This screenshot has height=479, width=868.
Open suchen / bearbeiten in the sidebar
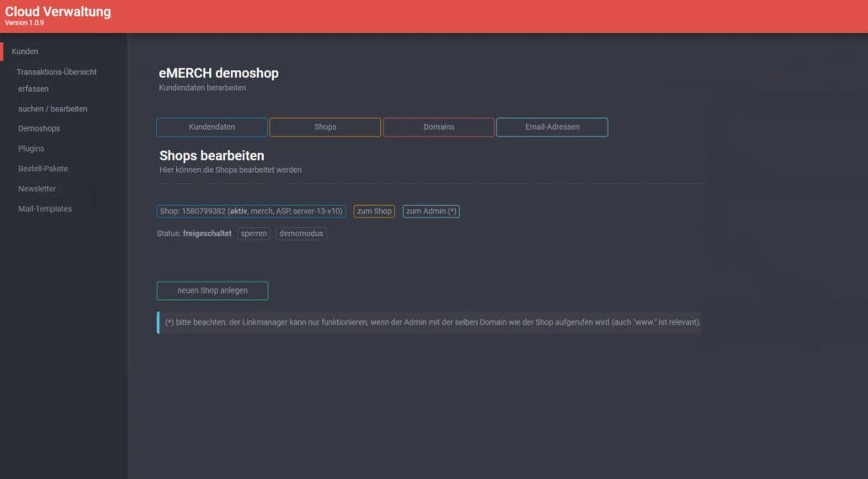click(x=52, y=109)
